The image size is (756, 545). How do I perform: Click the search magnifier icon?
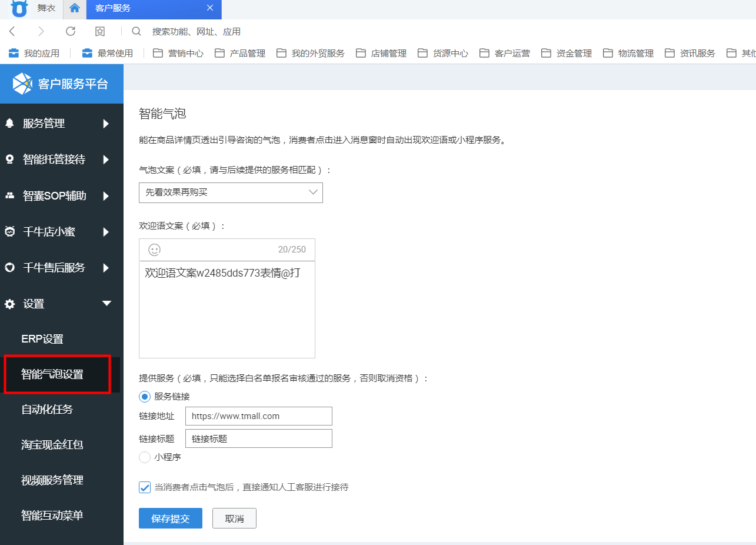tap(136, 31)
